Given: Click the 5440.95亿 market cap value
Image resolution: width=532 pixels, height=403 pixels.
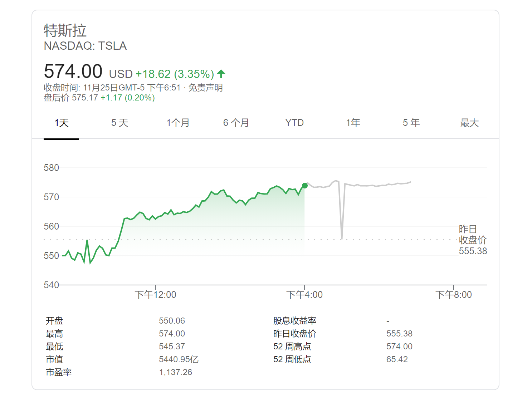Looking at the screenshot, I should pos(179,359).
